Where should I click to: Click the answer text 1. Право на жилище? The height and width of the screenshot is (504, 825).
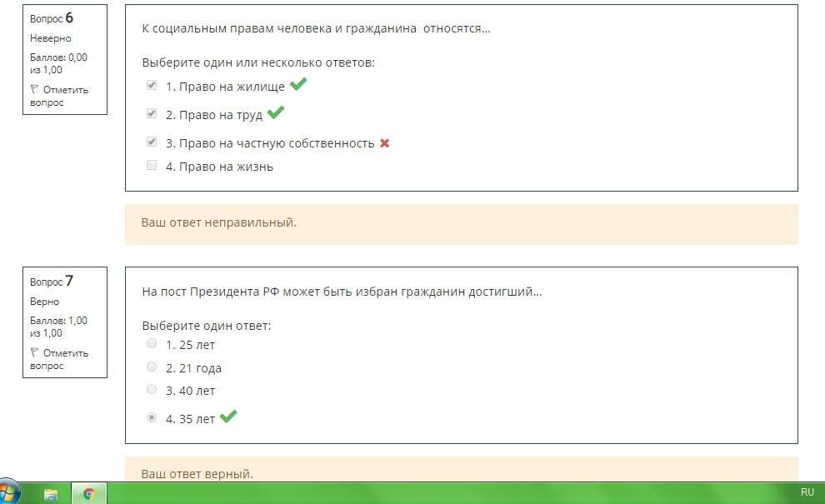click(225, 87)
